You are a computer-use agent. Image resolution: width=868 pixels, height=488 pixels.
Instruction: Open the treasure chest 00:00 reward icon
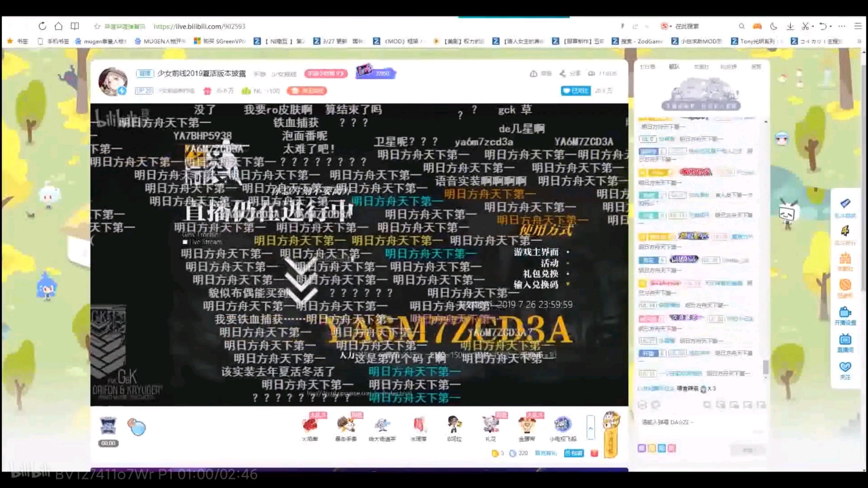pos(108,431)
